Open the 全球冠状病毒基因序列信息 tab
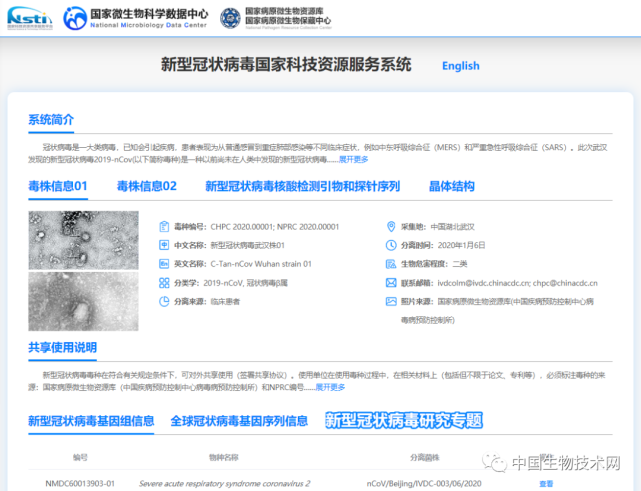 [x=239, y=421]
